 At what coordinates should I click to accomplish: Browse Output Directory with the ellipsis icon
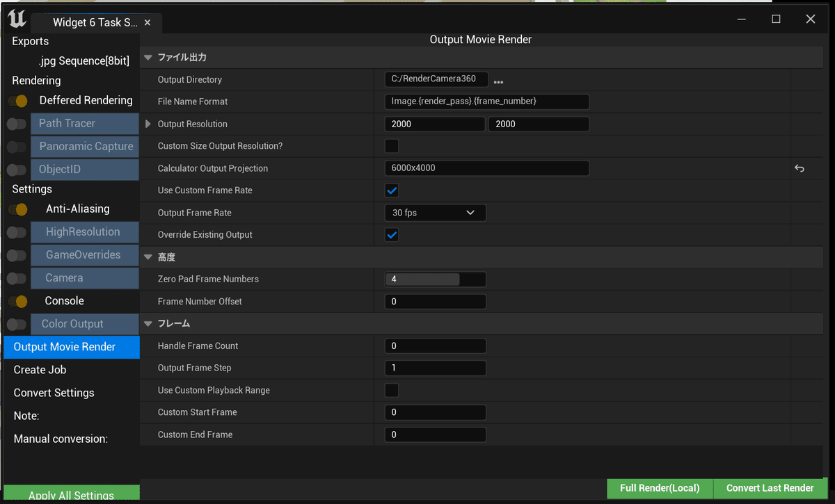(498, 81)
